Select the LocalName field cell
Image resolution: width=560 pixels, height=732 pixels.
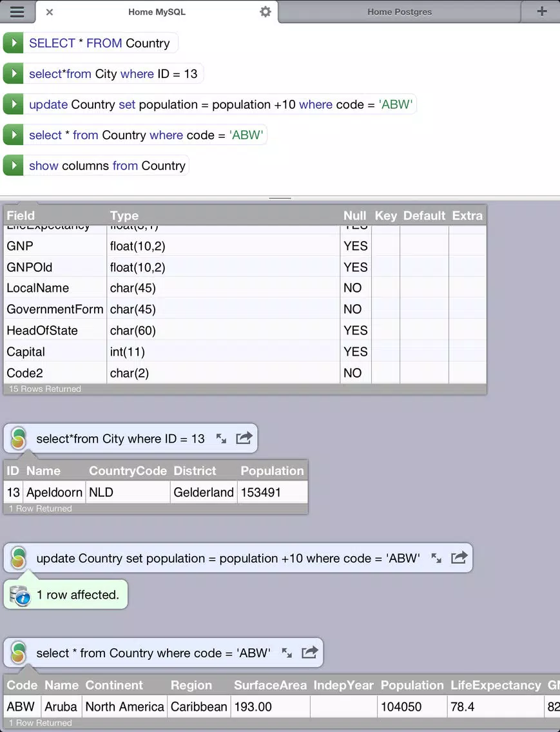point(55,288)
